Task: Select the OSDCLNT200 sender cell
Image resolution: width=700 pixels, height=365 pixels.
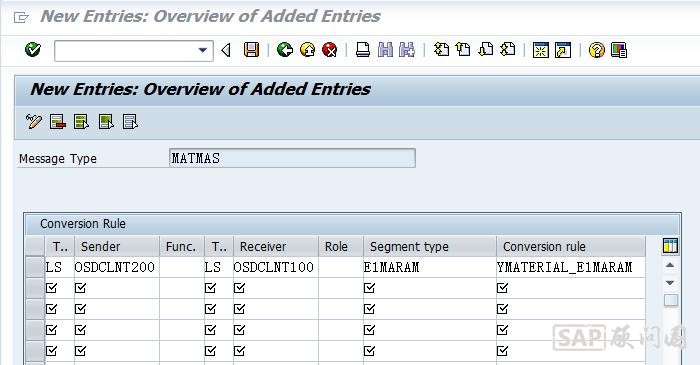Action: pyautogui.click(x=117, y=267)
